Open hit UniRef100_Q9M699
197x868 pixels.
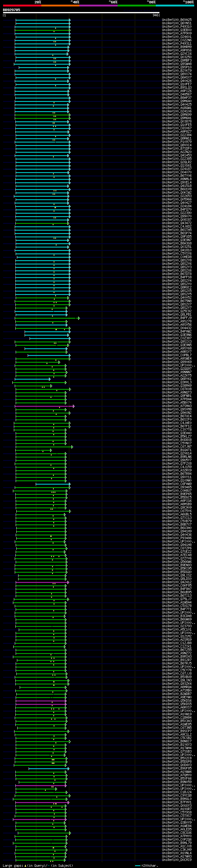coord(177,115)
